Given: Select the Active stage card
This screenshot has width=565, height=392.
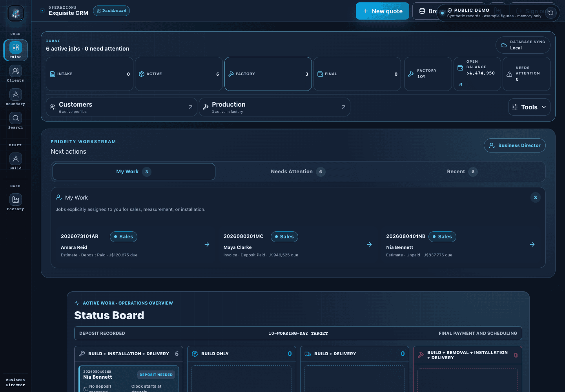Looking at the screenshot, I should (x=179, y=74).
